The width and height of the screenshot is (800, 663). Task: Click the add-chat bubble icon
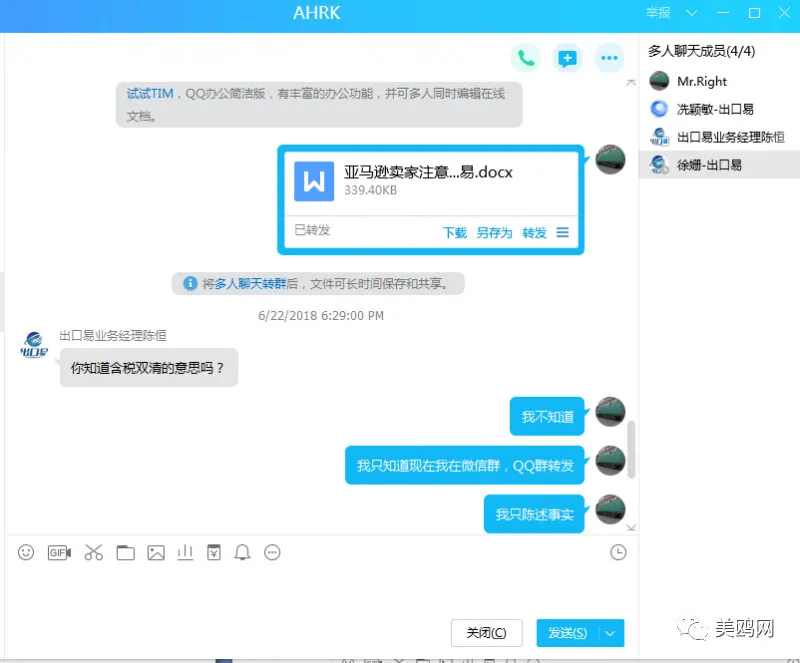click(567, 58)
